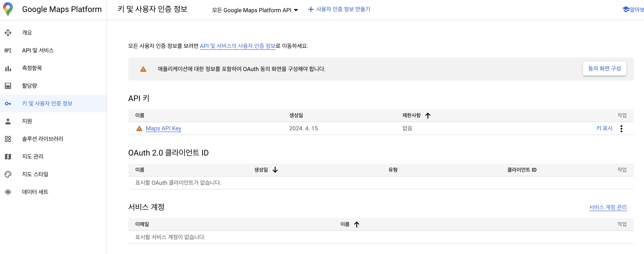The width and height of the screenshot is (644, 254).
Task: Sort OAuth clients by 생성일 arrow
Action: pos(275,170)
